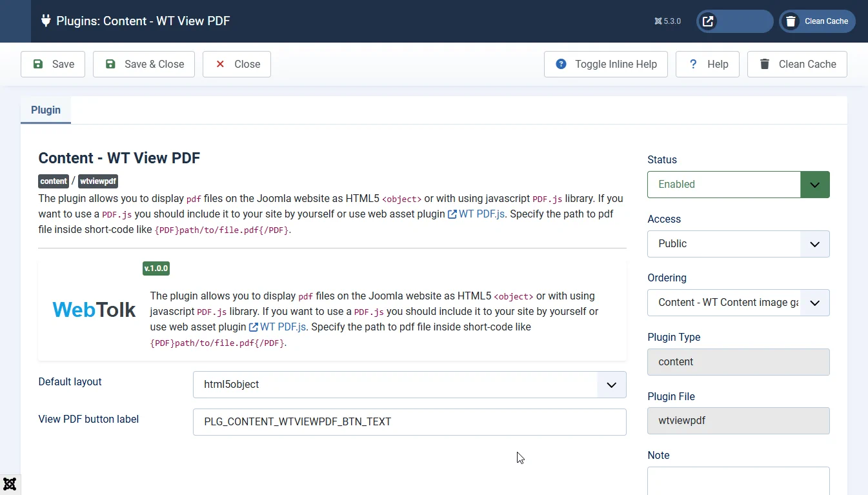Open the site preview external-link button
Image resolution: width=868 pixels, height=495 pixels.
click(734, 21)
